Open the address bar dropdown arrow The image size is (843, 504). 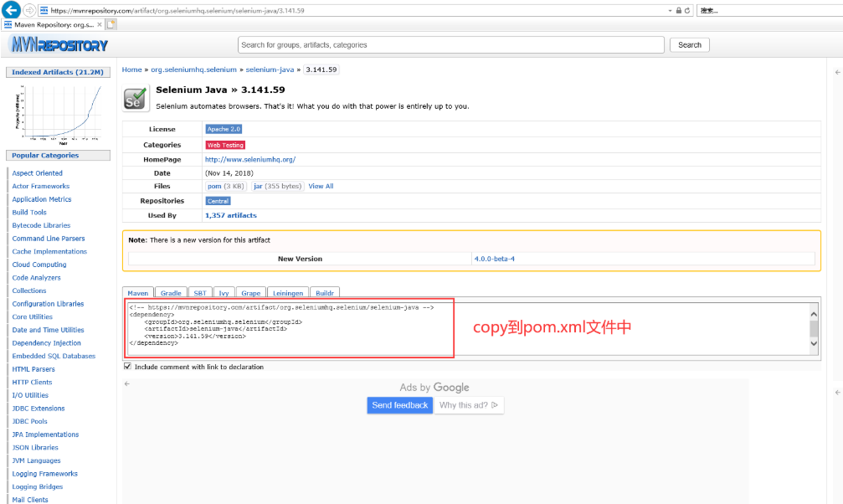tap(670, 11)
